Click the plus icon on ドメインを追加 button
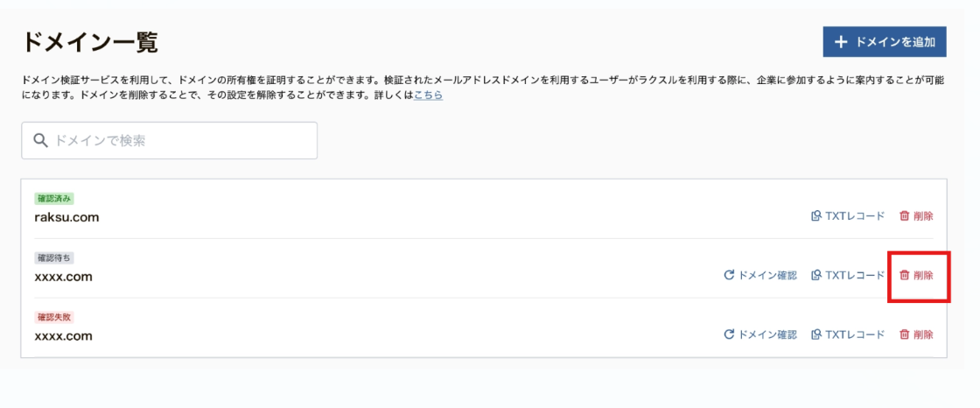The image size is (980, 408). click(x=841, y=42)
